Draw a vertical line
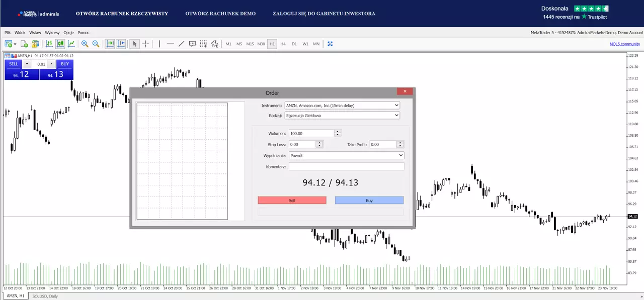 click(159, 44)
